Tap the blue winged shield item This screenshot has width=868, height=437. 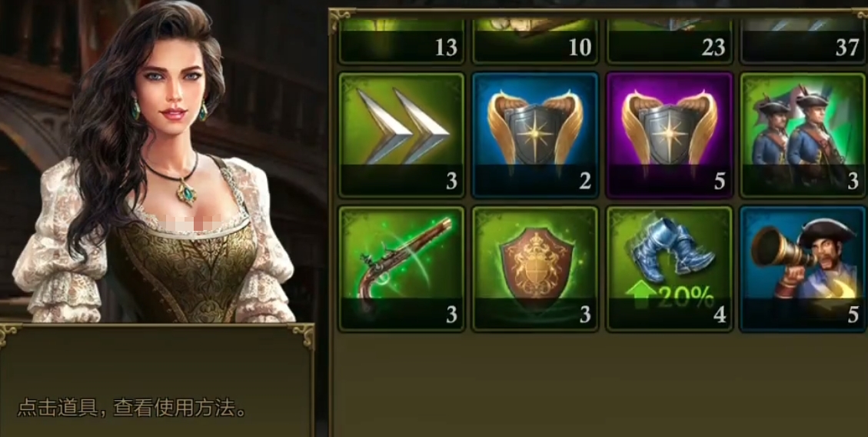pyautogui.click(x=535, y=135)
